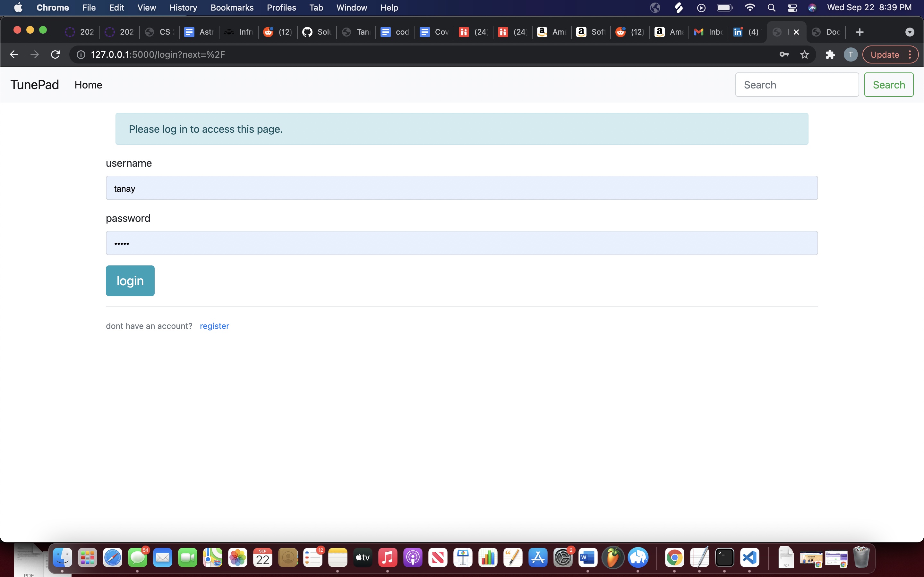Switch to the LinkedIn tab
This screenshot has width=924, height=577.
pyautogui.click(x=745, y=32)
